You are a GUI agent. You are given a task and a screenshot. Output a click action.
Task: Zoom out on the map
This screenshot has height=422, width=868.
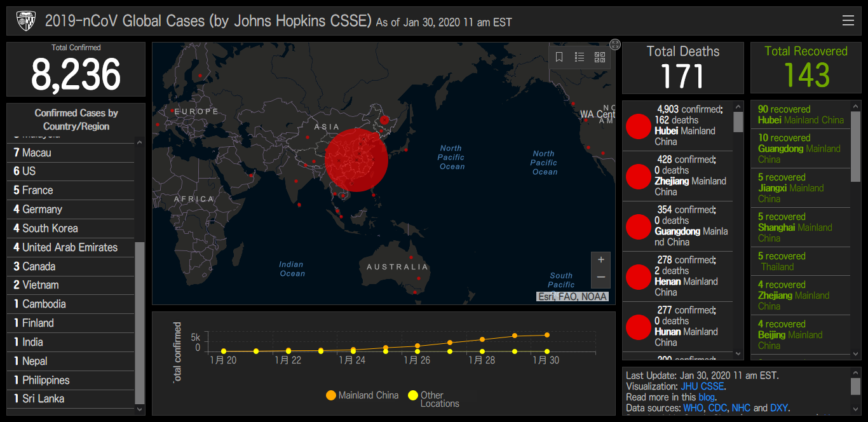tap(600, 278)
